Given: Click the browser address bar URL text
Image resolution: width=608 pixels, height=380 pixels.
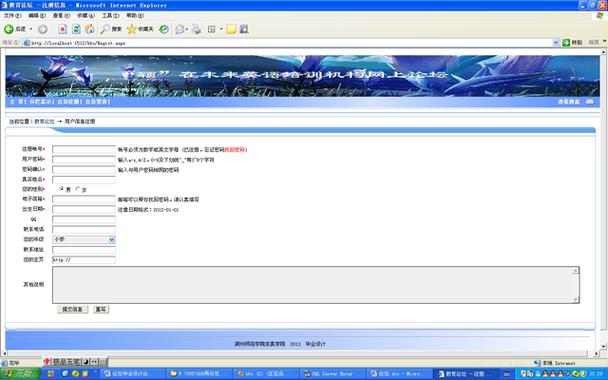Looking at the screenshot, I should click(78, 43).
